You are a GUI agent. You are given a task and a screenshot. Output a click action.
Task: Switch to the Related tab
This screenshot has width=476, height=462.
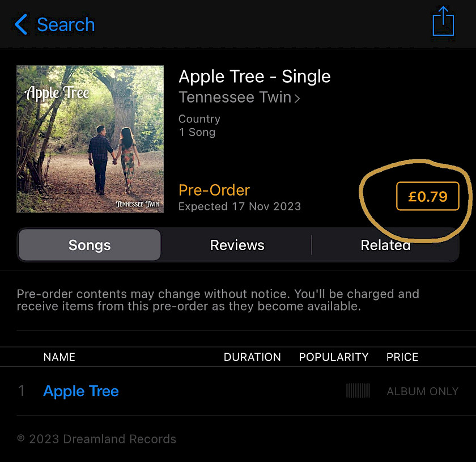pyautogui.click(x=385, y=245)
